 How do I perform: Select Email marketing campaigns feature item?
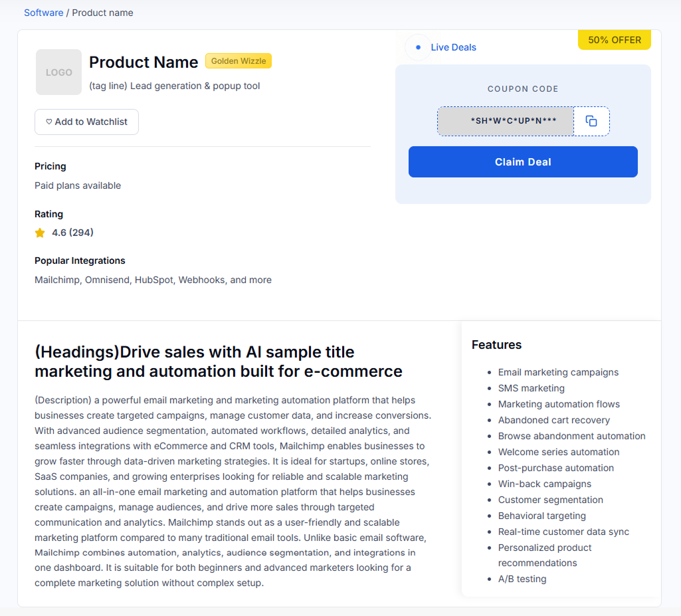tap(558, 372)
